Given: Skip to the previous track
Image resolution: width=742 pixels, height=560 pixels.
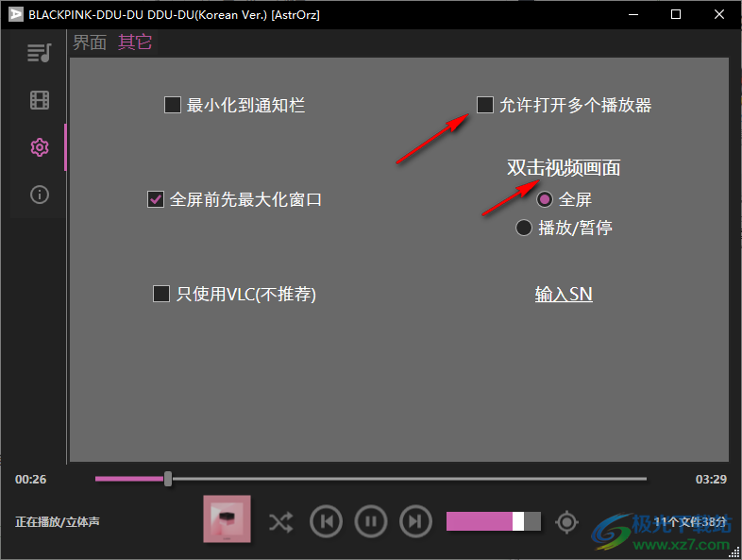Looking at the screenshot, I should [326, 521].
